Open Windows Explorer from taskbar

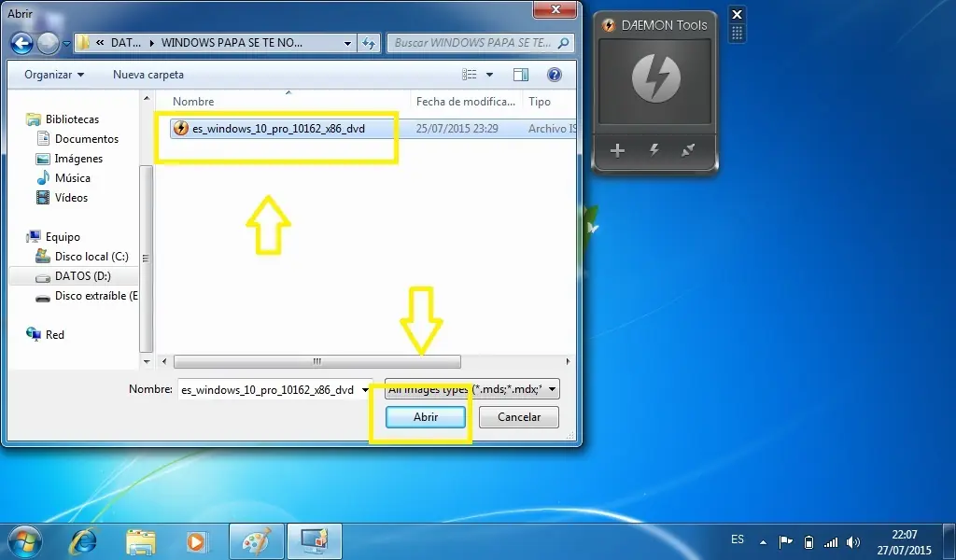141,541
